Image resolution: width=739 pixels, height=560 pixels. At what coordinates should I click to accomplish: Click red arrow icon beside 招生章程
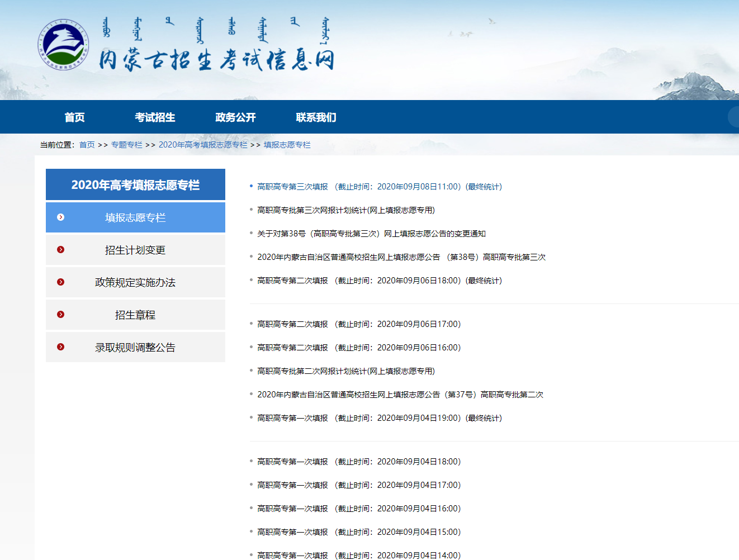60,315
